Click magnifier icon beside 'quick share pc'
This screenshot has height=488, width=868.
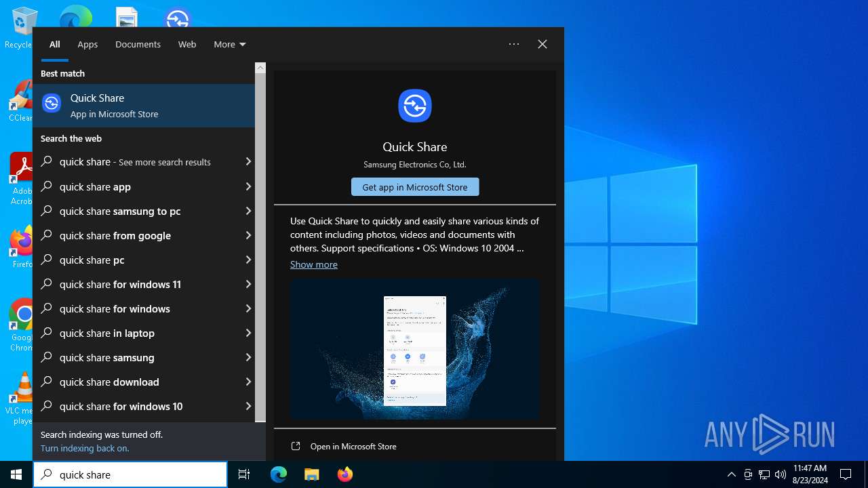pos(47,260)
